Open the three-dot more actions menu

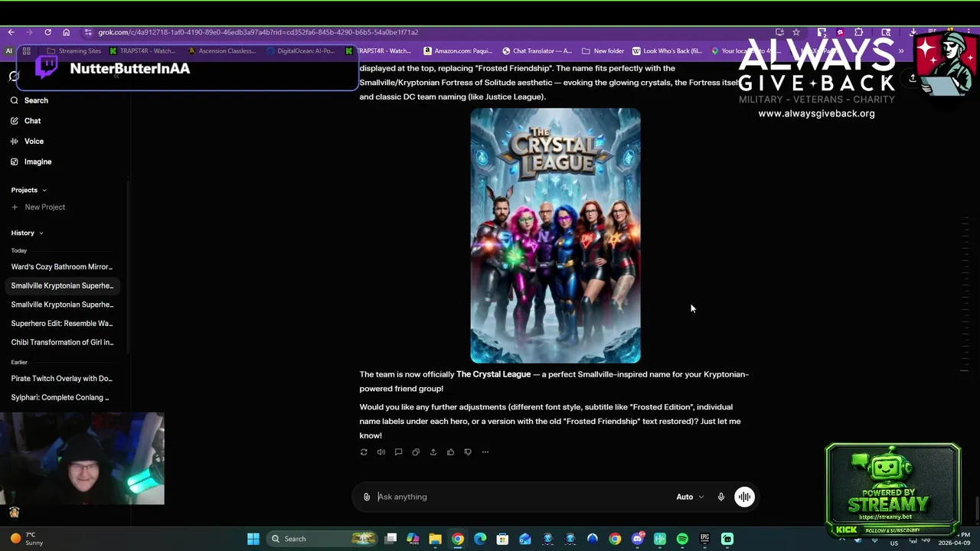[485, 452]
